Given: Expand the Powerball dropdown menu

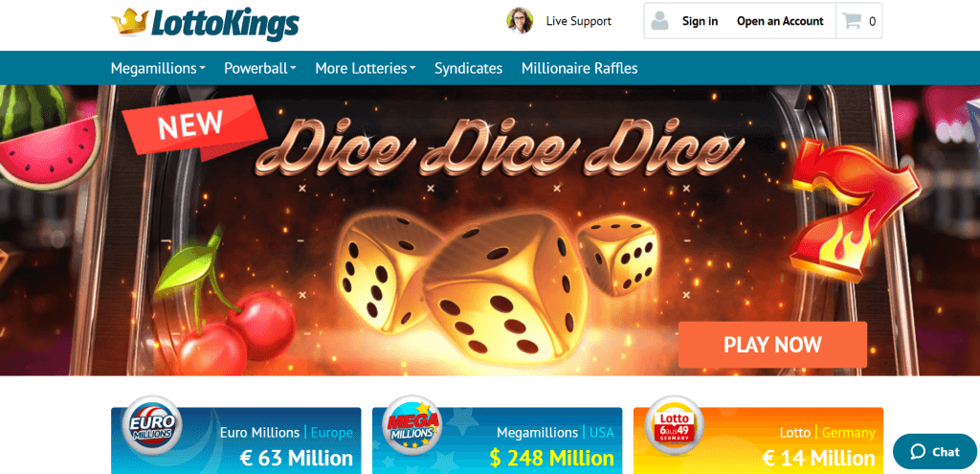Looking at the screenshot, I should click(x=260, y=68).
